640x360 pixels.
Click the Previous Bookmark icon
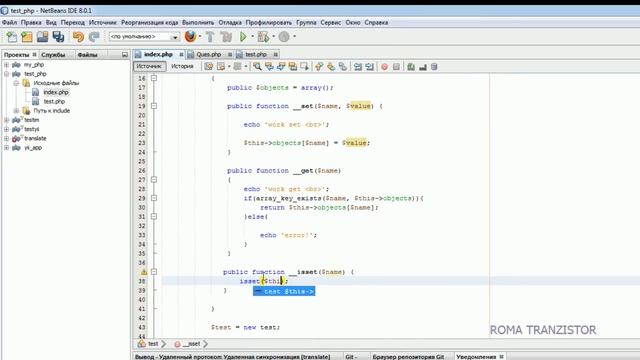tap(319, 67)
